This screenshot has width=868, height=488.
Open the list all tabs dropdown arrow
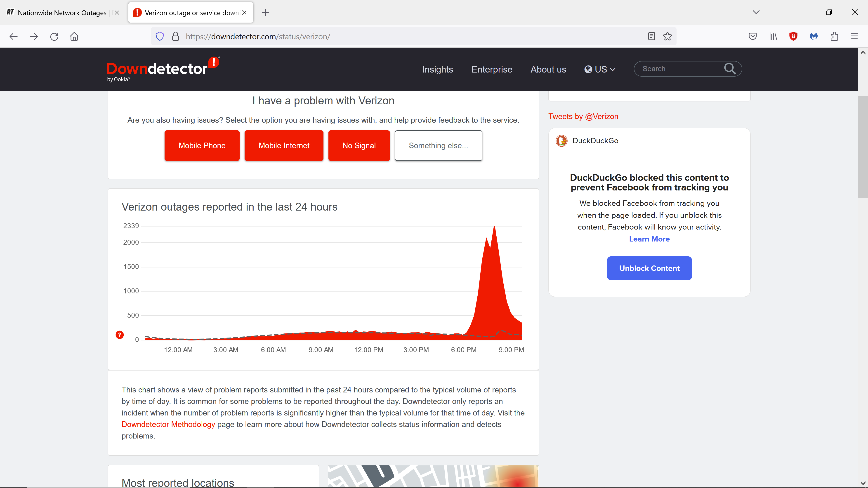pyautogui.click(x=756, y=12)
